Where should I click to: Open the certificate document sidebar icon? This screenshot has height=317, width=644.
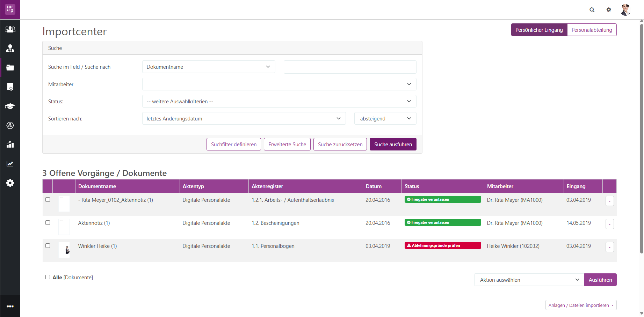click(10, 87)
